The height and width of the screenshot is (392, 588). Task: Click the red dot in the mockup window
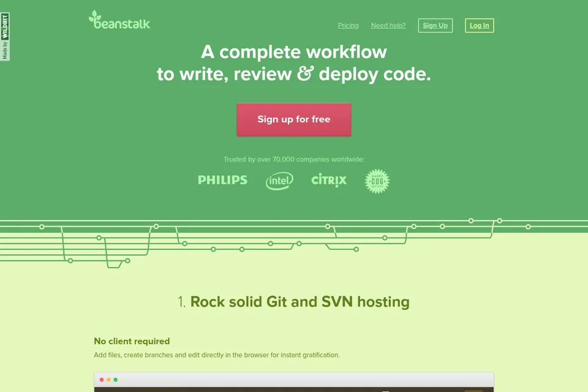click(102, 380)
